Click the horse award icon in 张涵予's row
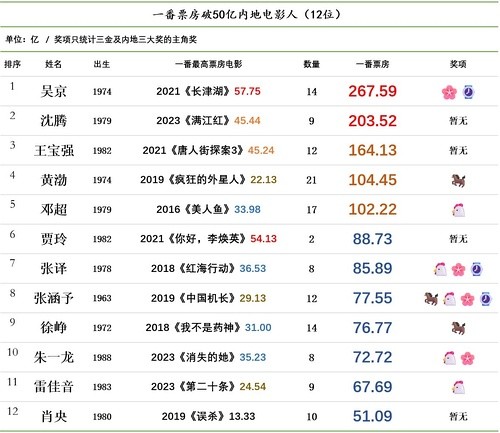 click(x=431, y=299)
